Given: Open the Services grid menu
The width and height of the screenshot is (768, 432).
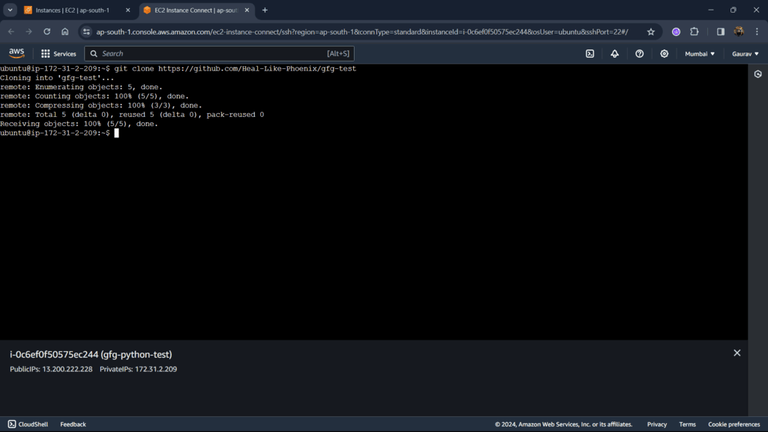Looking at the screenshot, I should 58,54.
